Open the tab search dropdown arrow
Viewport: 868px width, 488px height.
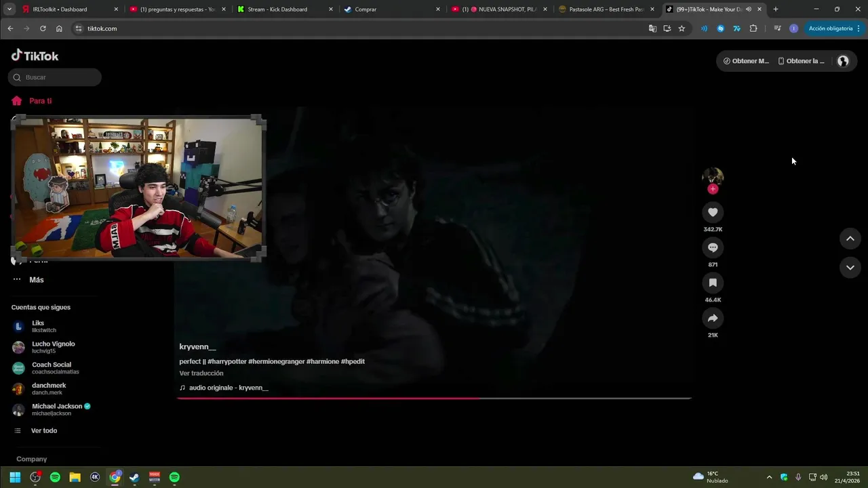9,9
